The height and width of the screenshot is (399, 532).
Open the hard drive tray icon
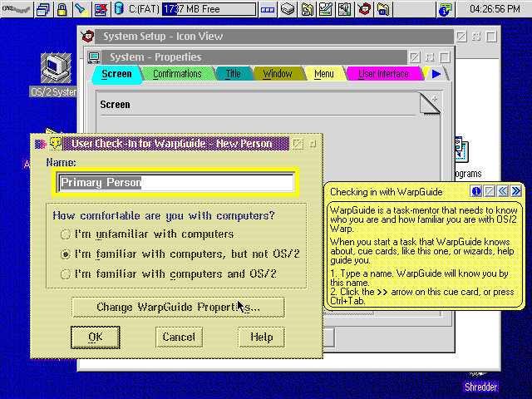click(x=287, y=9)
